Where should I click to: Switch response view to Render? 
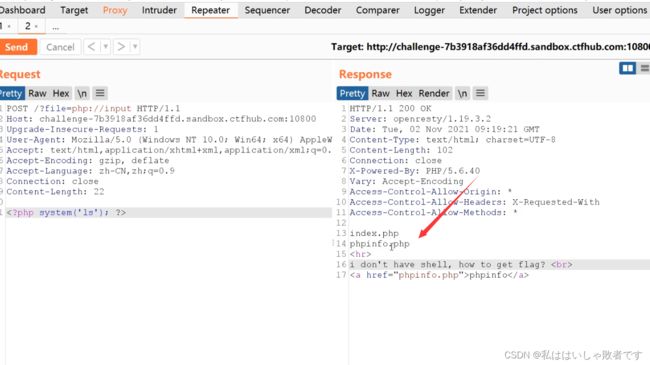point(434,93)
